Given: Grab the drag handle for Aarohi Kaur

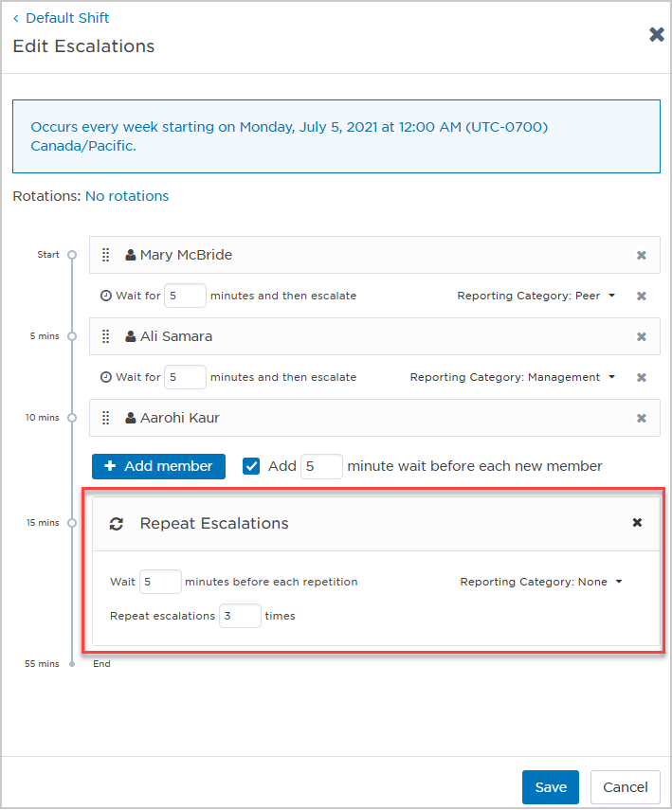Looking at the screenshot, I should pyautogui.click(x=105, y=418).
